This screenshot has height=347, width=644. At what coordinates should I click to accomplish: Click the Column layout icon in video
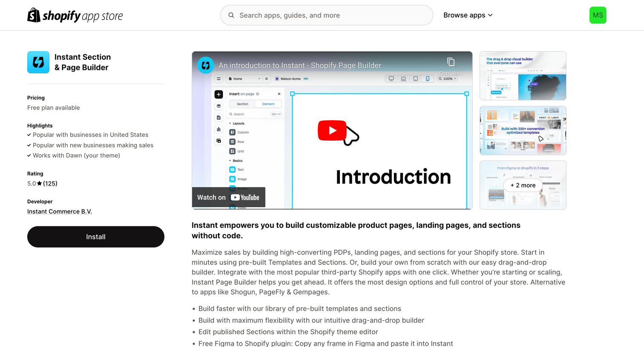[x=232, y=132]
